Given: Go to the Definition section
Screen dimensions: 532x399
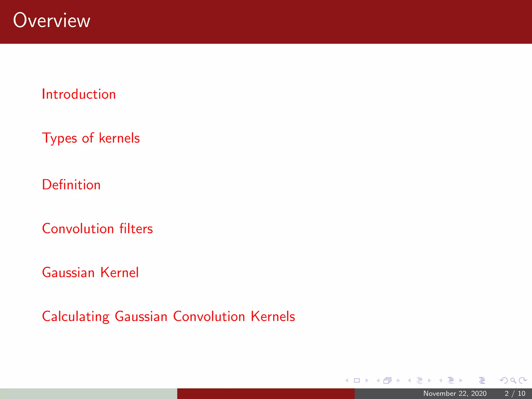Looking at the screenshot, I should click(71, 185).
